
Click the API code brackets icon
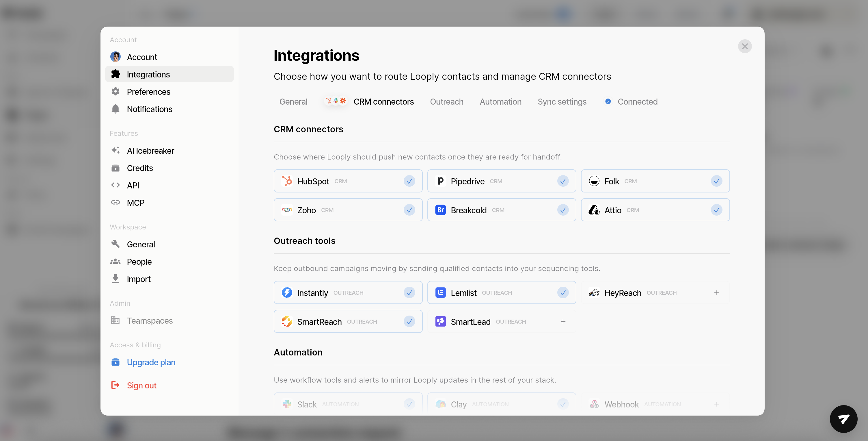point(116,185)
